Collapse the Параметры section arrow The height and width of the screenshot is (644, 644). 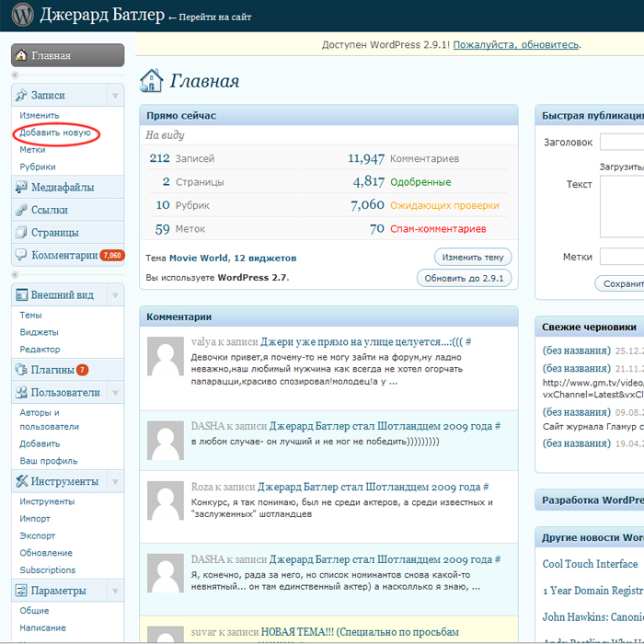click(114, 591)
